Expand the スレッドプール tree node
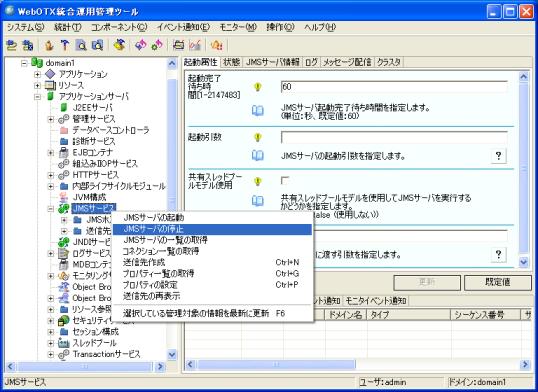The height and width of the screenshot is (392, 538). tap(51, 343)
